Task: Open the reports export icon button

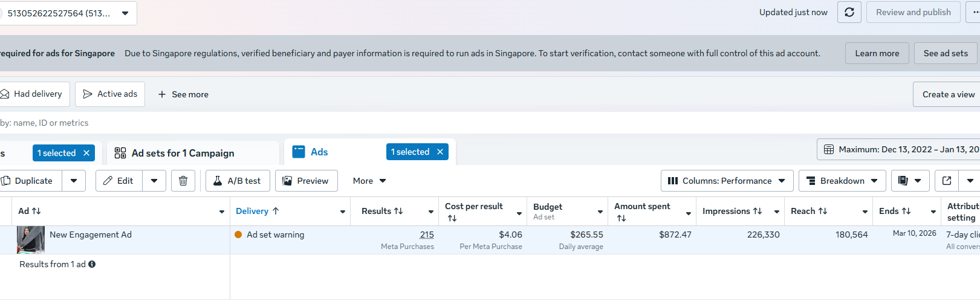Action: pyautogui.click(x=904, y=181)
